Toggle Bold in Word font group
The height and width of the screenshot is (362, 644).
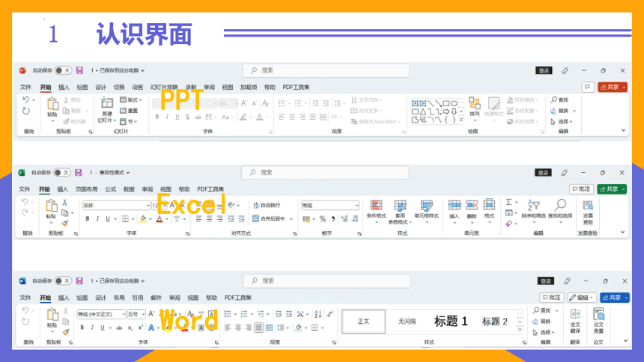point(82,328)
